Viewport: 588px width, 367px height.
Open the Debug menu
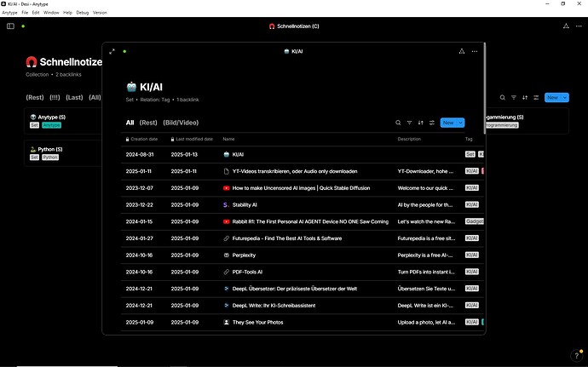click(83, 13)
